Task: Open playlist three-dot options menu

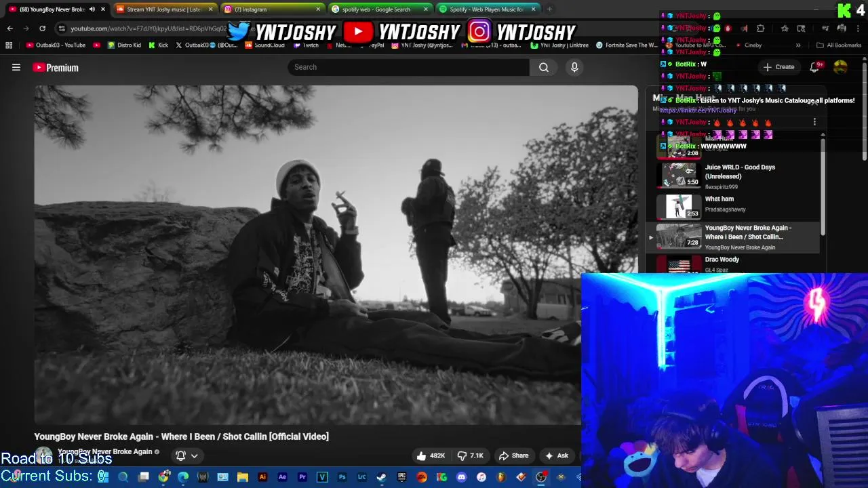Action: [x=814, y=122]
